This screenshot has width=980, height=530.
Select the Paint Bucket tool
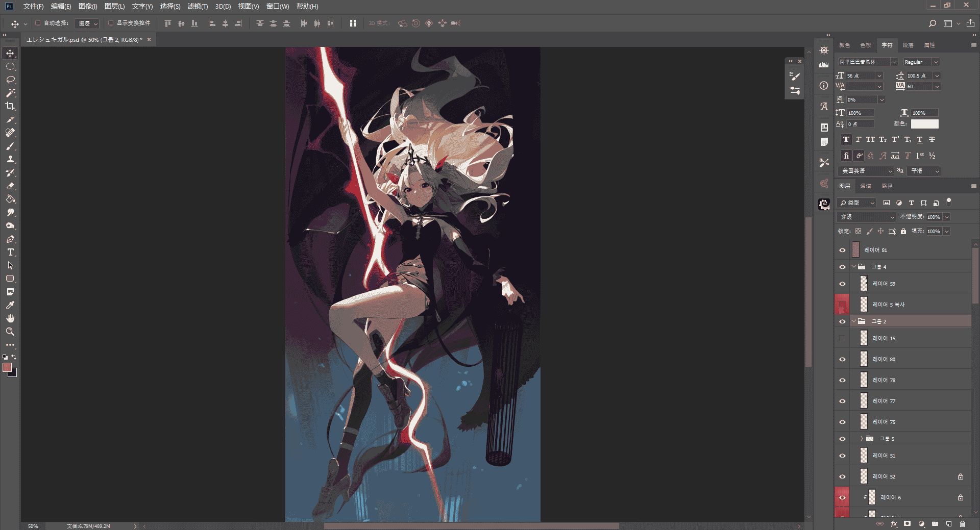10,199
